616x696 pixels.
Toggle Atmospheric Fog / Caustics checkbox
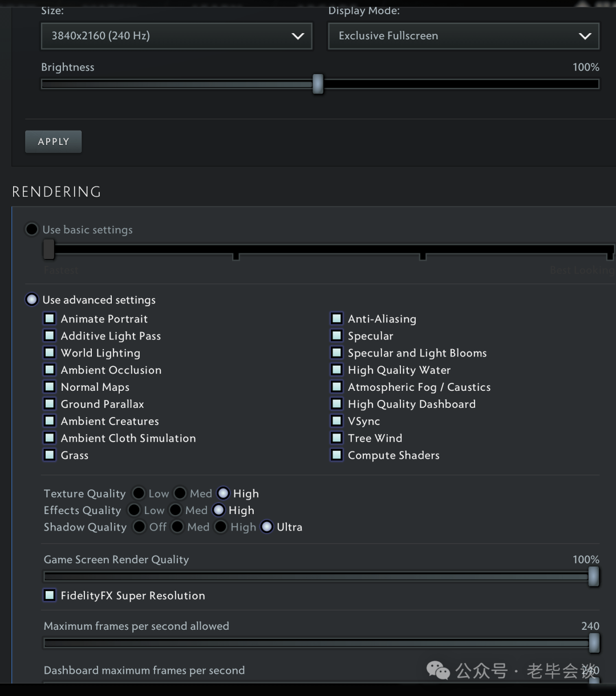click(x=337, y=387)
